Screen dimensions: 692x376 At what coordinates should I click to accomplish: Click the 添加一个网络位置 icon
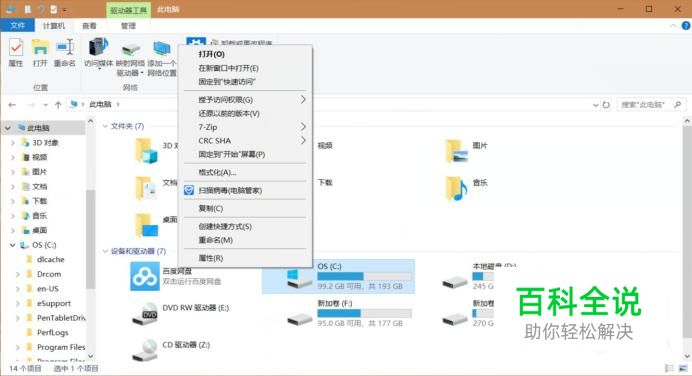162,48
